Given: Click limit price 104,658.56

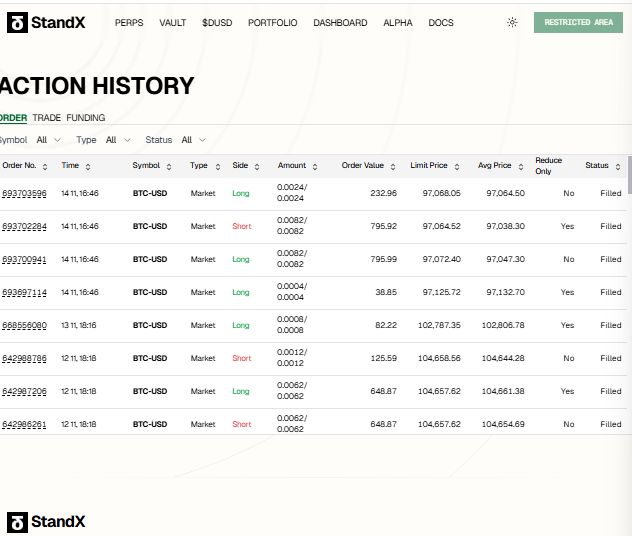Looking at the screenshot, I should tap(439, 359).
